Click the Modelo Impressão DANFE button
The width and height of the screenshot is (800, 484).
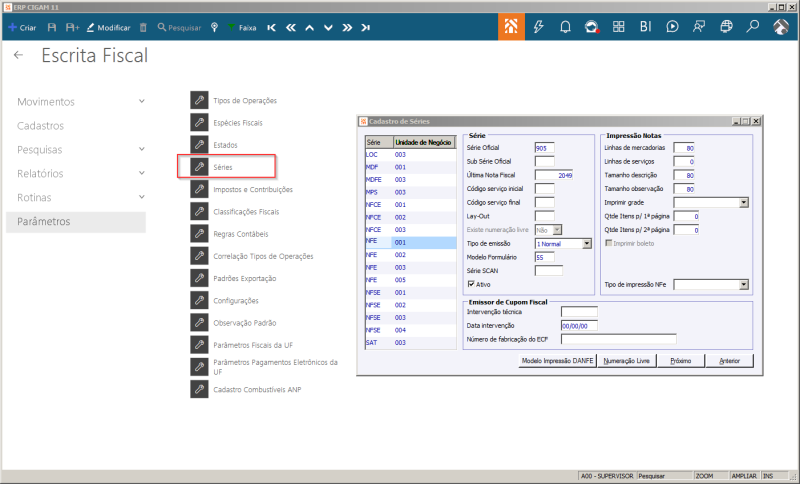(557, 361)
